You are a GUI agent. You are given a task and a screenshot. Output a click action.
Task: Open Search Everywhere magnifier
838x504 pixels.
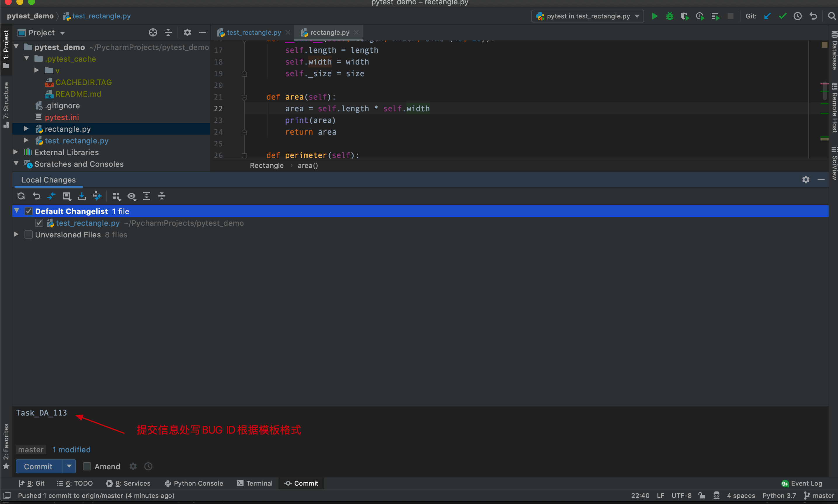pos(832,16)
